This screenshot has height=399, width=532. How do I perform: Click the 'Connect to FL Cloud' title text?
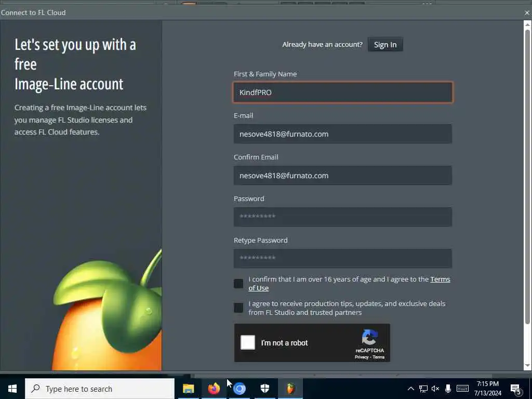point(33,12)
